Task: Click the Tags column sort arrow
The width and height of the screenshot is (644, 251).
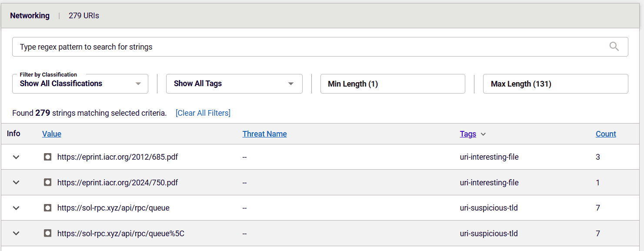Action: click(483, 134)
